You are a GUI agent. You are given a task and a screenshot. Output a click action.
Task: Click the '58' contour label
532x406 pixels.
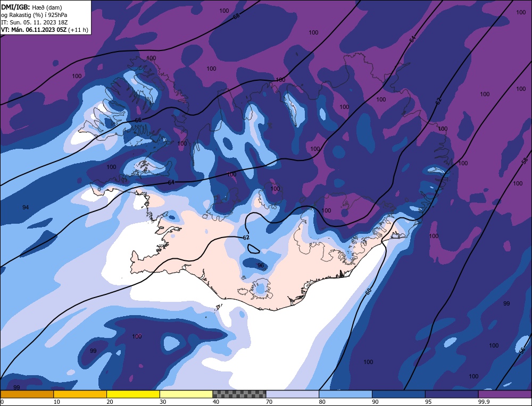point(524,160)
